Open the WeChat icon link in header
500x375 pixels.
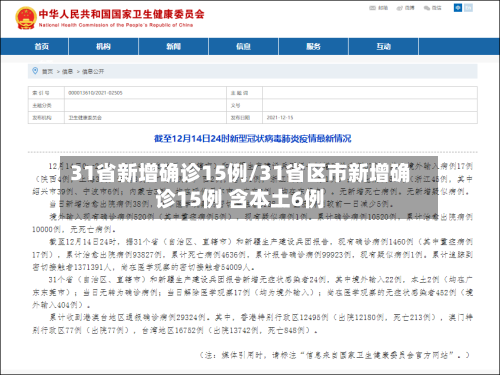click(x=432, y=8)
